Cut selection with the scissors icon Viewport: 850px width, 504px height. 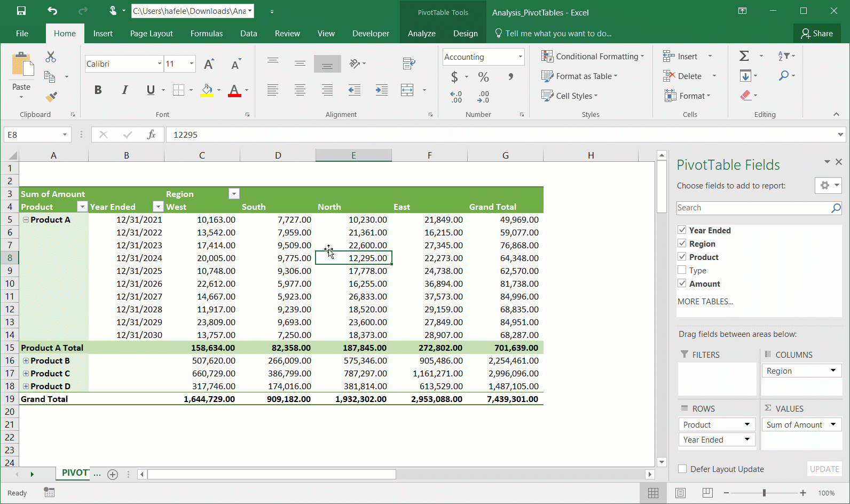(51, 57)
